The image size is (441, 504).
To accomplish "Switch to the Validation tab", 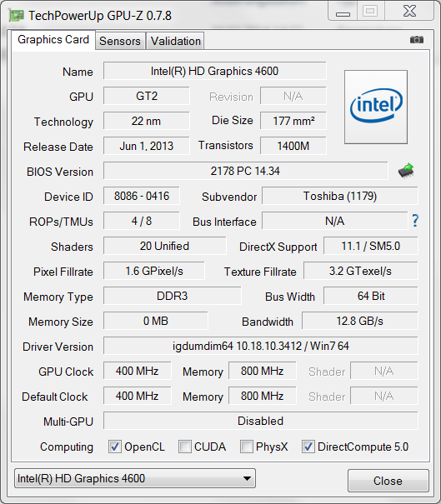I will pyautogui.click(x=176, y=41).
